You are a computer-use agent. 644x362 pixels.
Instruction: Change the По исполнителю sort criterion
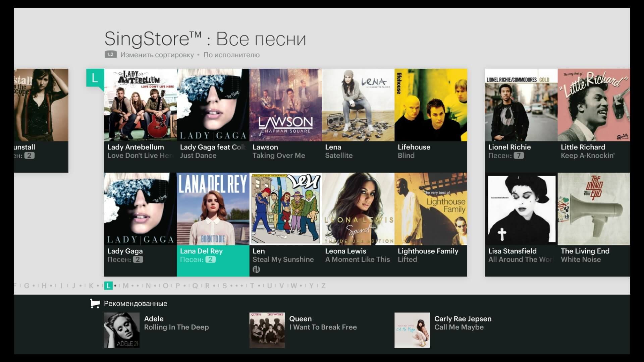pyautogui.click(x=231, y=55)
